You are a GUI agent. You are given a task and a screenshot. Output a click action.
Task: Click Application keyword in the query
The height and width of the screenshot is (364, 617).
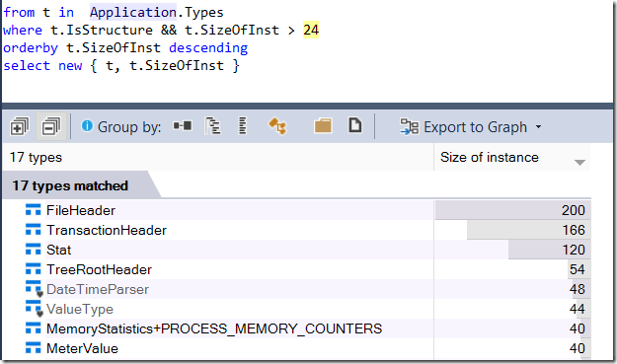pyautogui.click(x=133, y=12)
